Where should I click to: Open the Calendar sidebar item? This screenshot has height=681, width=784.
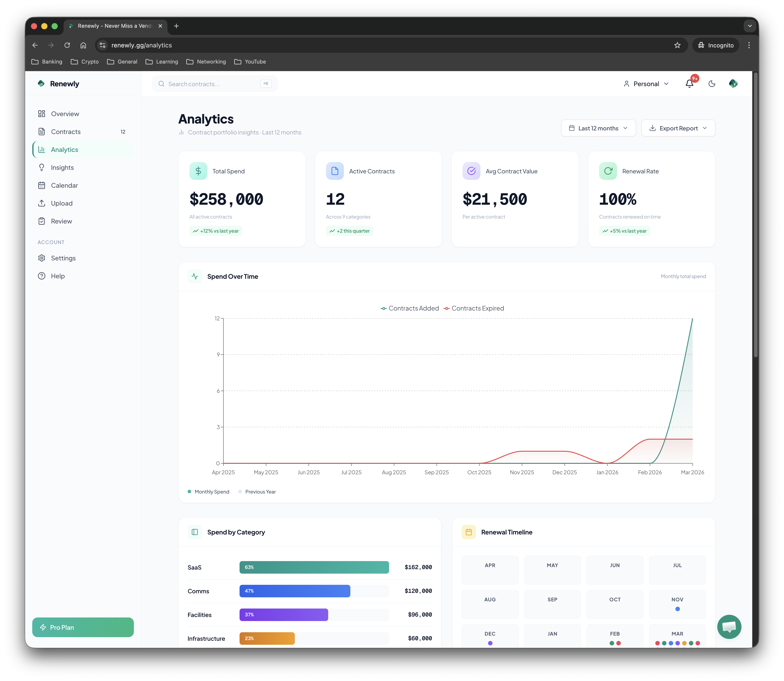click(x=64, y=185)
